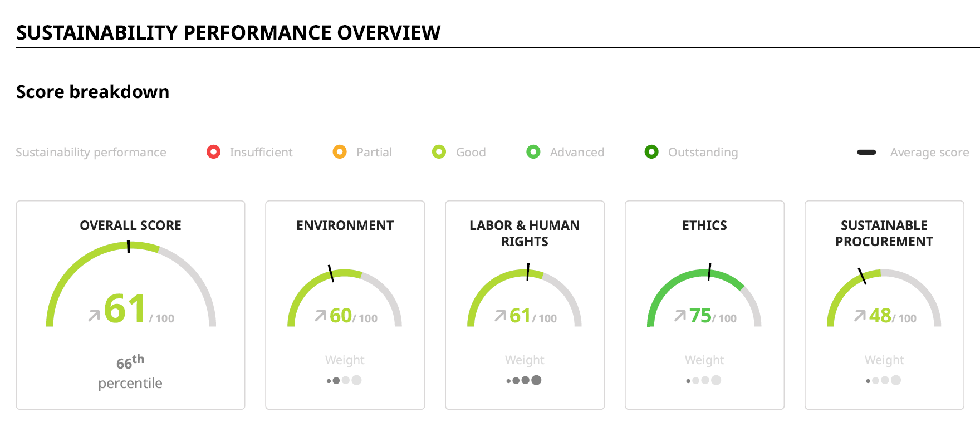Click the Score breakdown heading

pos(92,92)
